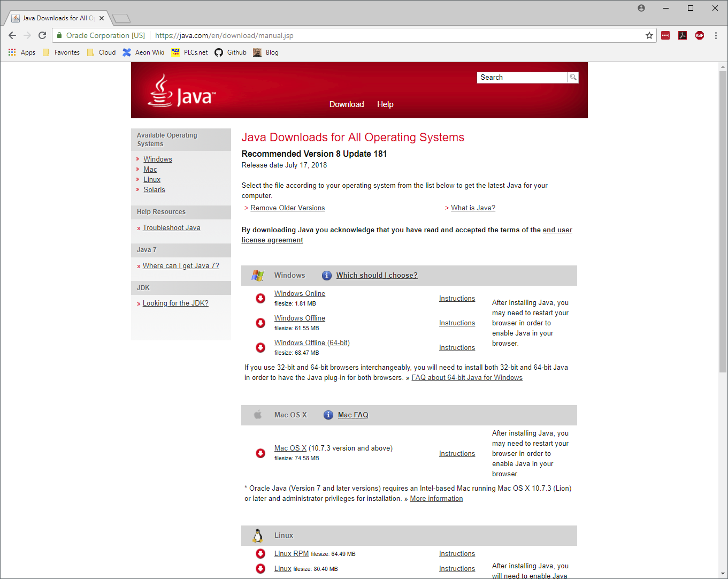The image size is (728, 579).
Task: Click the Solaris link in sidebar
Action: 154,190
